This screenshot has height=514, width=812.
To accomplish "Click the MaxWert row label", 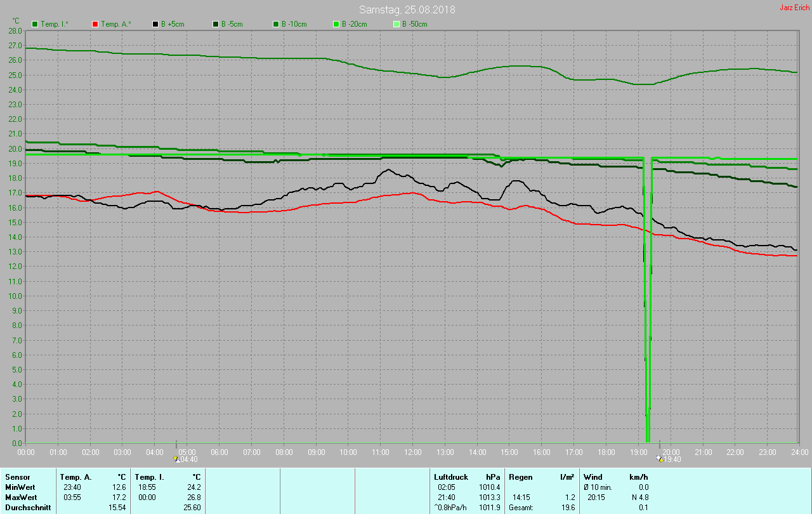I will [x=20, y=497].
